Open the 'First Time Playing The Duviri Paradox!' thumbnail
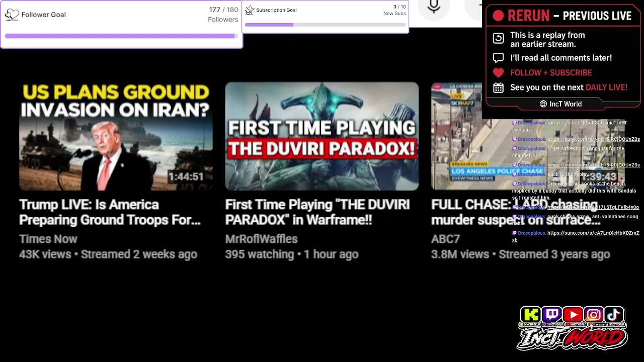 pos(322,136)
